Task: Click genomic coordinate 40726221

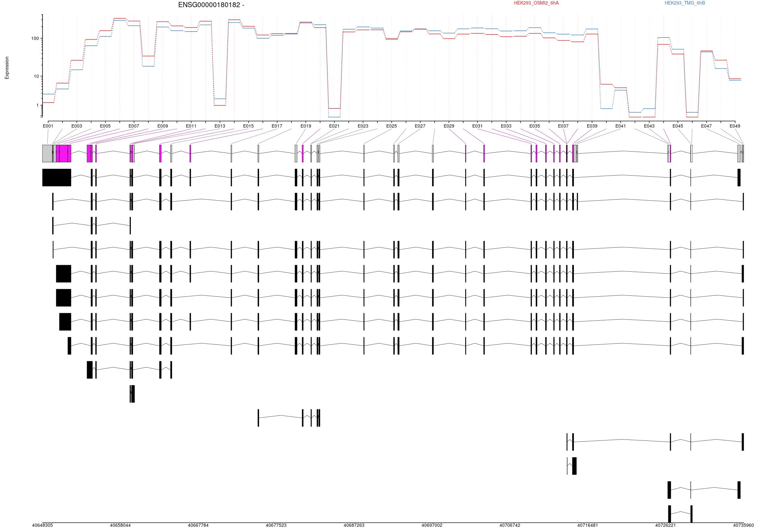Action: pos(666,525)
